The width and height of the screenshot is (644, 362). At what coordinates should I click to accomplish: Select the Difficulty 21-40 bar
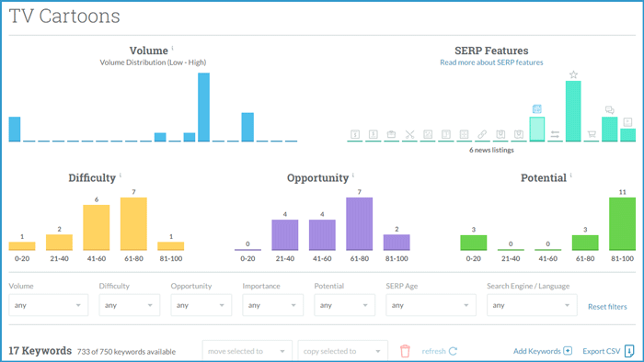click(x=59, y=243)
